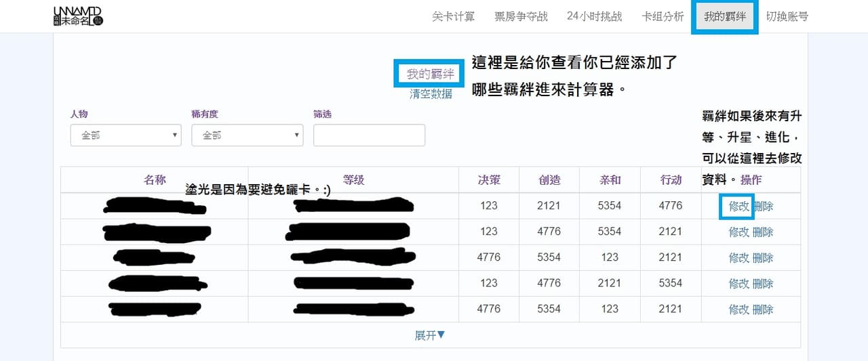Click the 我的羁绊 link above 清空数据

(430, 75)
